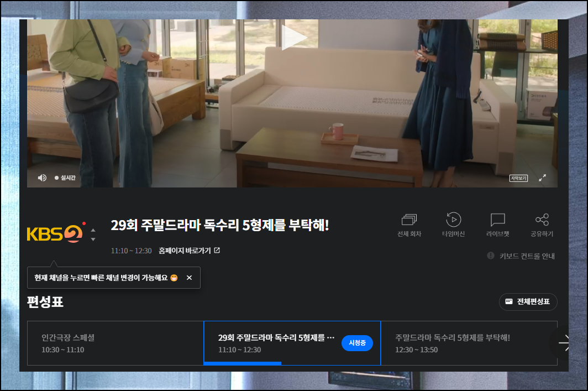Toggle subtitles with 자막보기 button
The height and width of the screenshot is (391, 588).
coord(518,178)
